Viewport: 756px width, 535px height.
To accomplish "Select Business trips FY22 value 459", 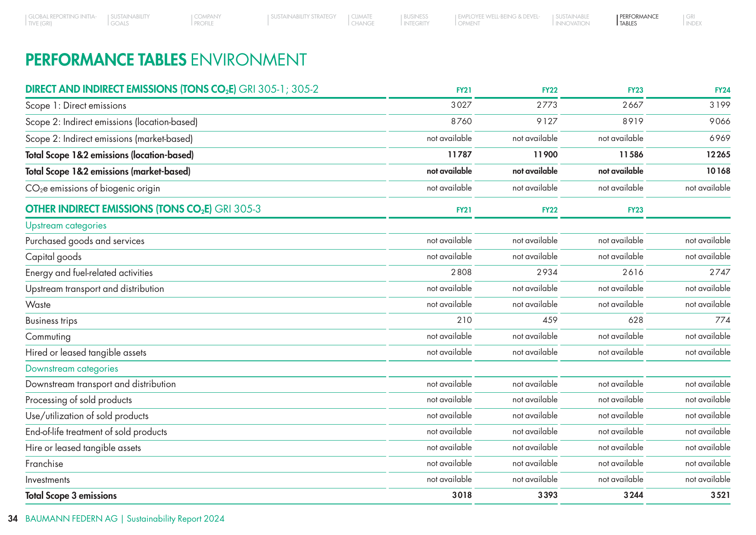I will pyautogui.click(x=550, y=320).
